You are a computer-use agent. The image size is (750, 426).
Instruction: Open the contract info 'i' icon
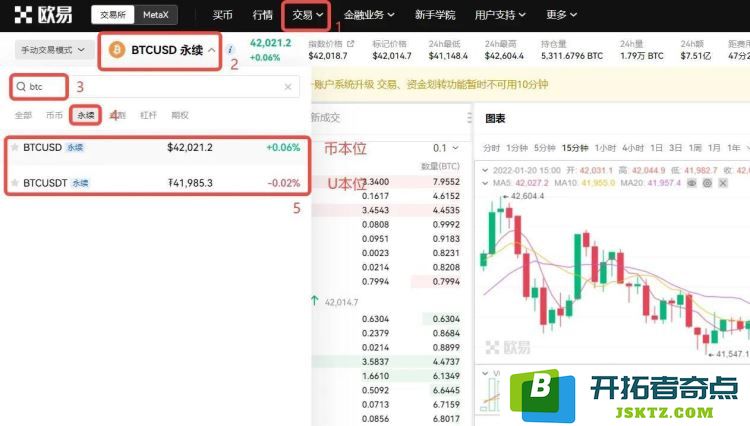pos(231,50)
